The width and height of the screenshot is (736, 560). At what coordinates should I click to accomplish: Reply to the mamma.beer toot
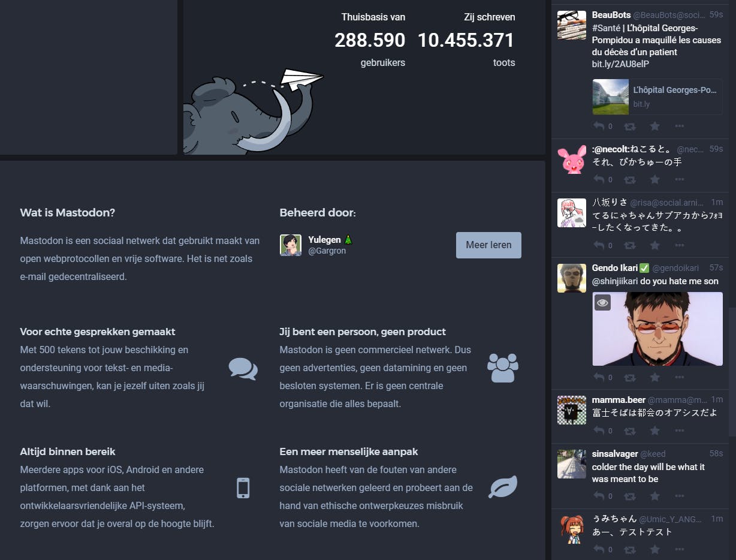point(599,430)
